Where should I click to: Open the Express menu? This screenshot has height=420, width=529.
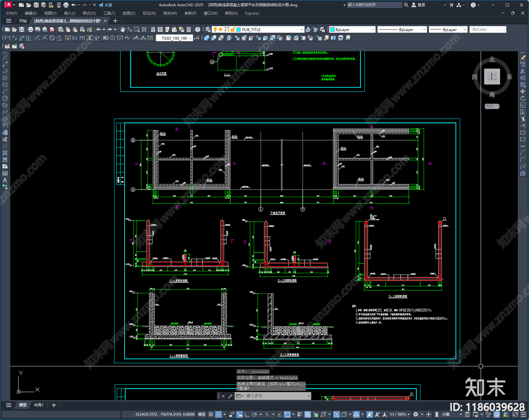tap(252, 13)
